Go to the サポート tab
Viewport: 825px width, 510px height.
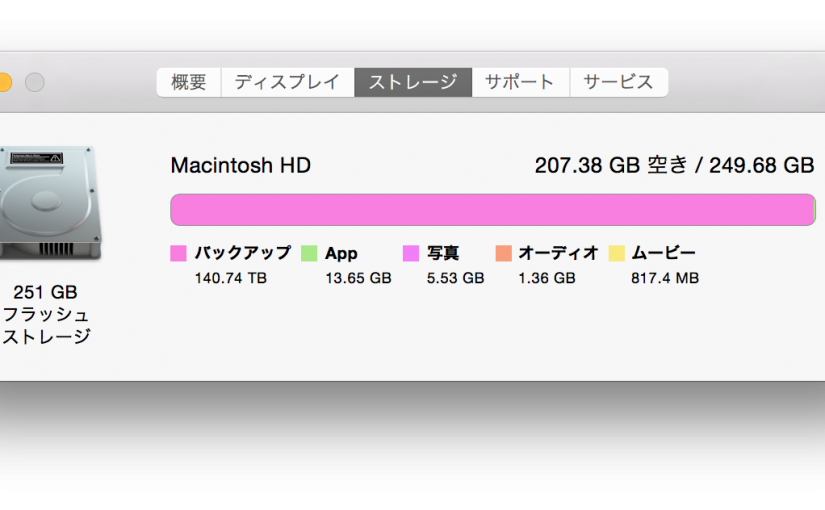click(520, 82)
